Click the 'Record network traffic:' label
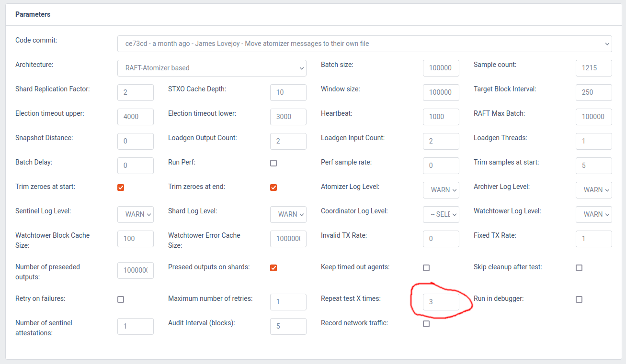The width and height of the screenshot is (626, 364). pos(354,323)
